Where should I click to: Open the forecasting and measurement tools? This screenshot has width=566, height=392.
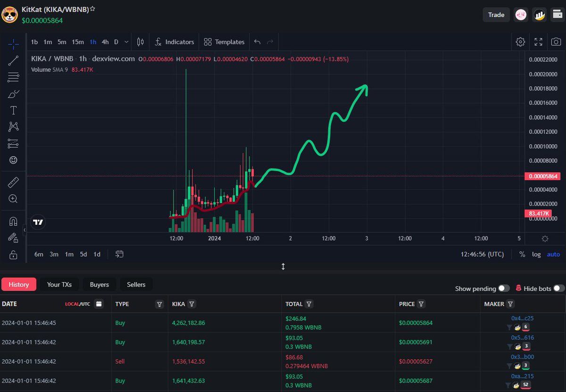[13, 144]
